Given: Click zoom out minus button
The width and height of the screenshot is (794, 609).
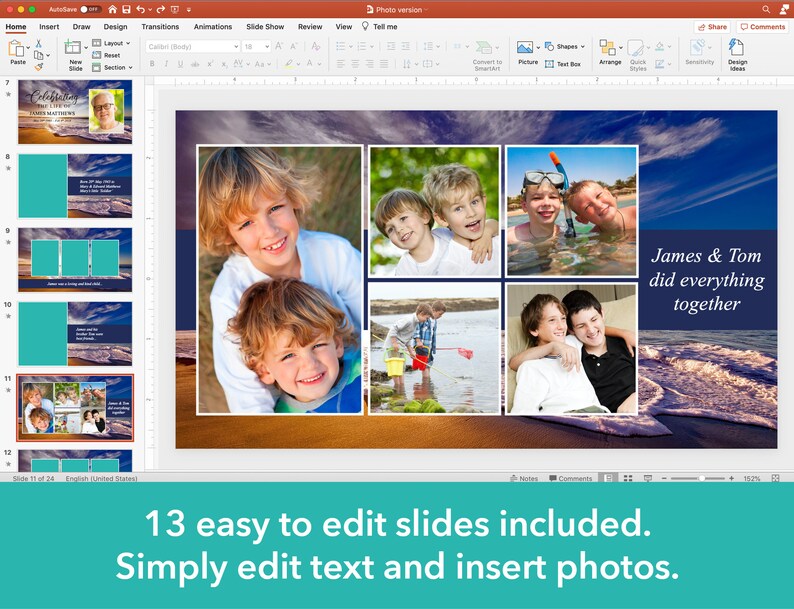Looking at the screenshot, I should coord(664,478).
